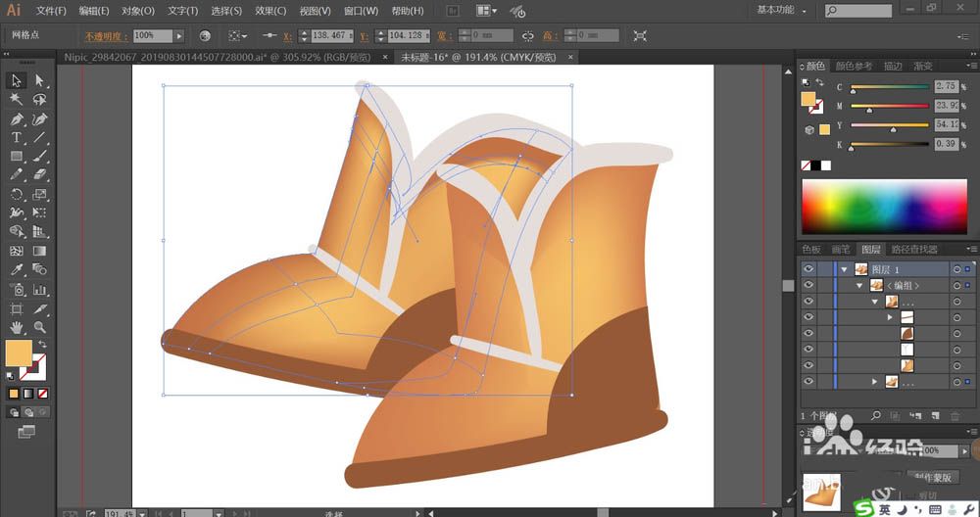Click the Magic Wand tool
This screenshot has width=980, height=517.
[17, 99]
